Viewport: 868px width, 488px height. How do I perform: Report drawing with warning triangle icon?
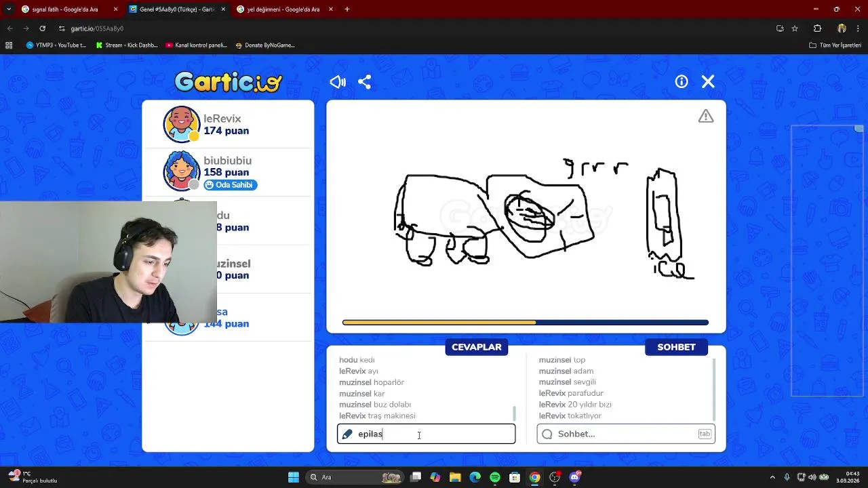coord(706,117)
